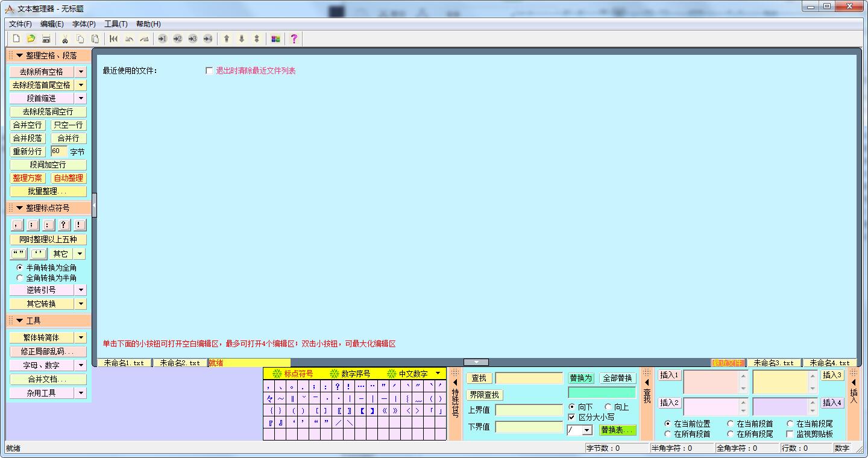868x458 pixels.
Task: Click the Open file folder icon
Action: click(31, 39)
